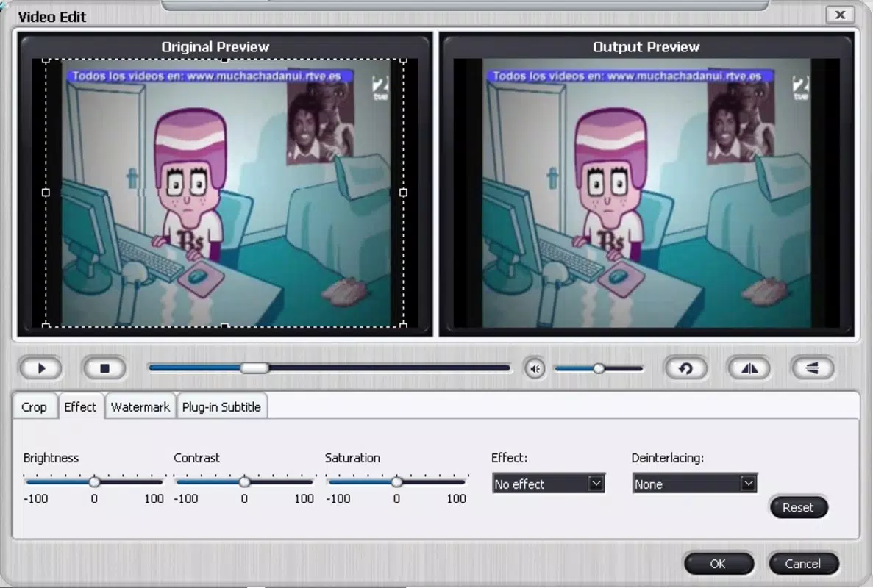The image size is (873, 588).
Task: Open the Watermark tab
Action: (140, 406)
